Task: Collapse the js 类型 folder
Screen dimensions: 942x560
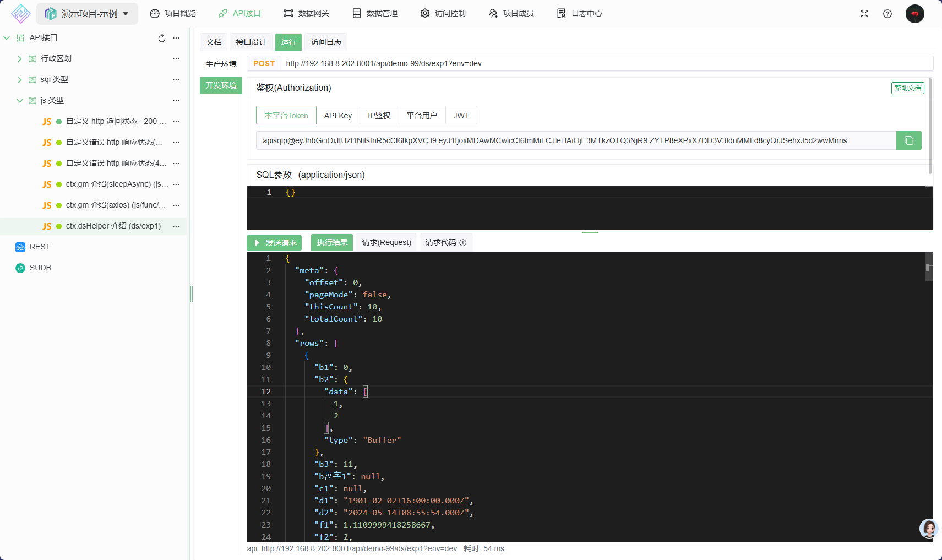Action: [x=20, y=101]
